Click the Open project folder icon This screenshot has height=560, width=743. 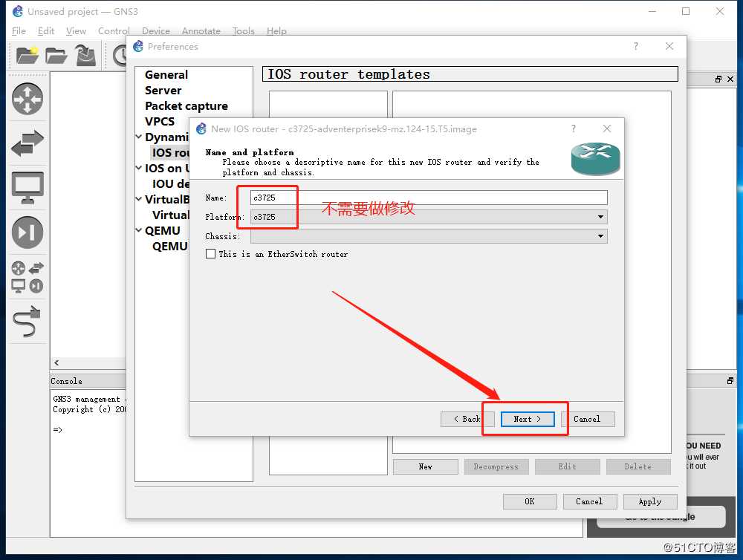[56, 56]
